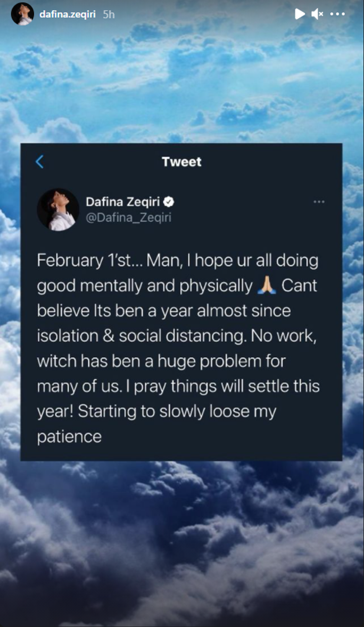Image resolution: width=364 pixels, height=627 pixels.
Task: Visit the dafina.zeqiri username profile link
Action: coord(67,14)
